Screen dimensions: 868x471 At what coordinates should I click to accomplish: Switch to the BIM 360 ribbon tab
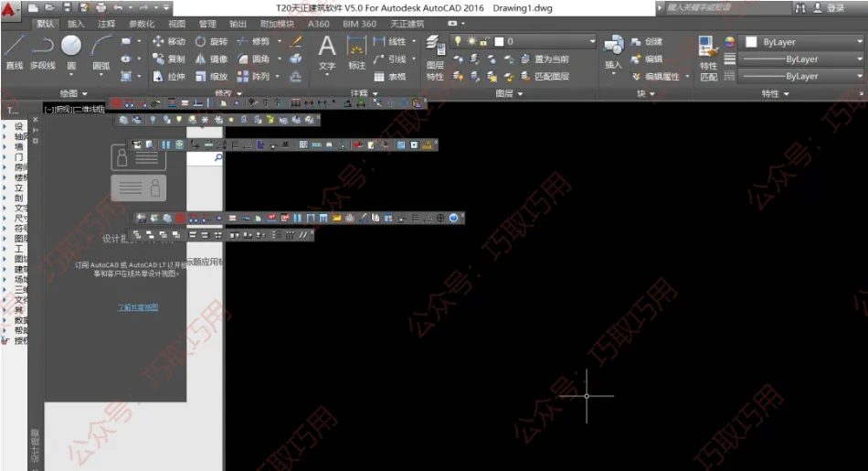359,23
